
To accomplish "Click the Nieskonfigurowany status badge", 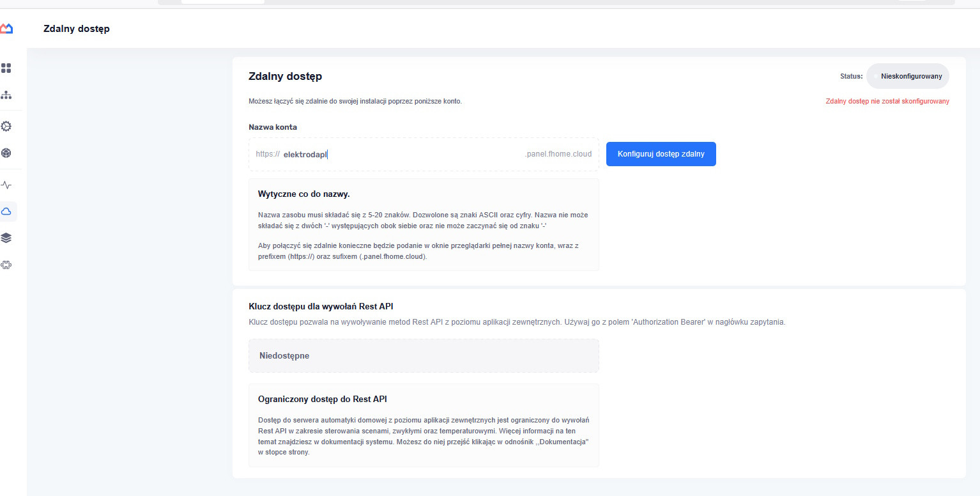I will tap(908, 76).
